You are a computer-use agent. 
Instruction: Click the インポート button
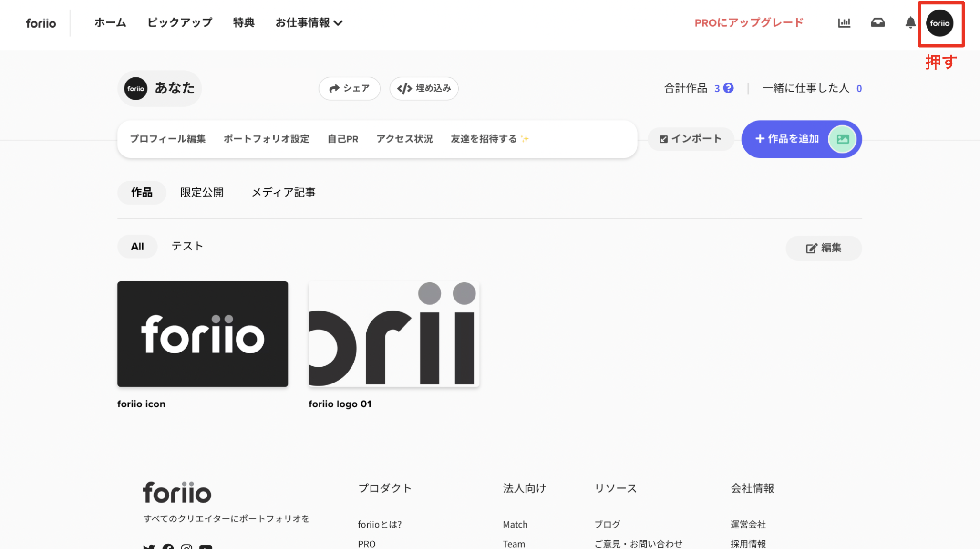691,139
